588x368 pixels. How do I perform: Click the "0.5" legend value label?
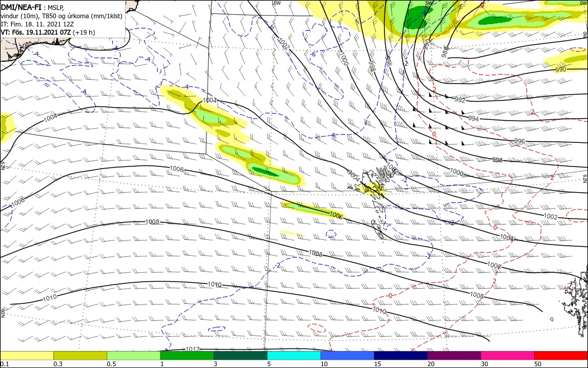point(111,364)
